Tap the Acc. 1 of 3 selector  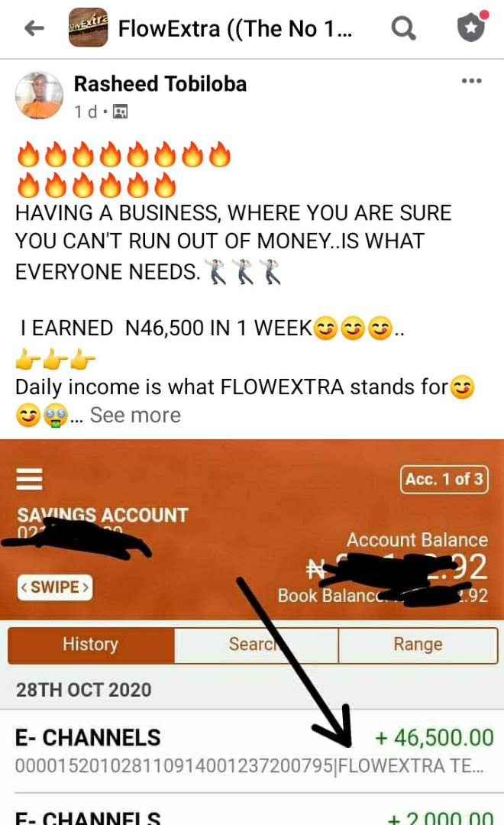[444, 479]
